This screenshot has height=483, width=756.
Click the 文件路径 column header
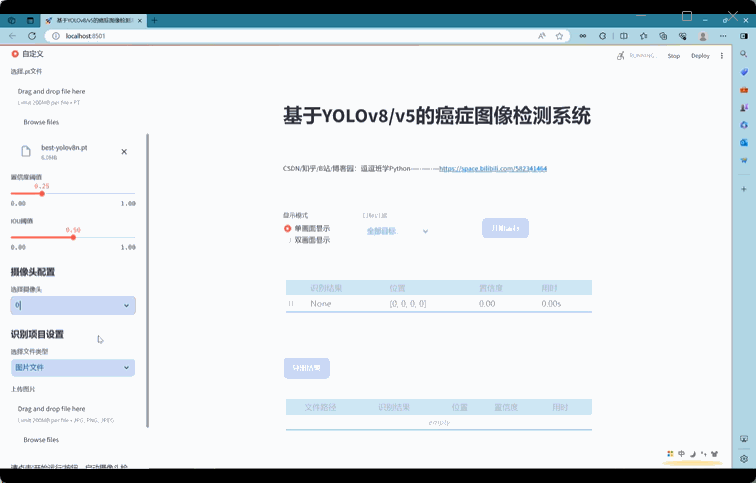point(320,407)
